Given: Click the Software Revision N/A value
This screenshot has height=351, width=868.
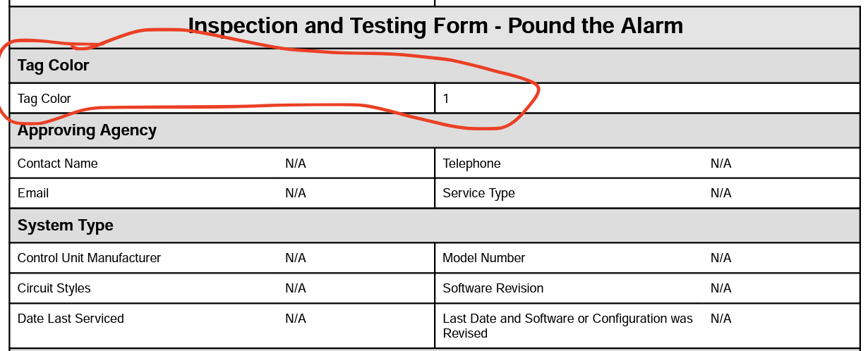Looking at the screenshot, I should pos(721,288).
